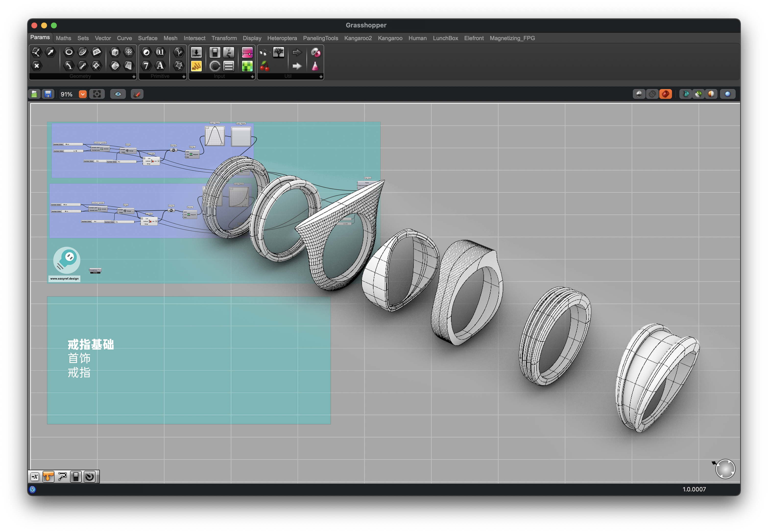Viewport: 768px width, 532px height.
Task: Click the upper Graph Mapper bell curve
Action: point(215,136)
